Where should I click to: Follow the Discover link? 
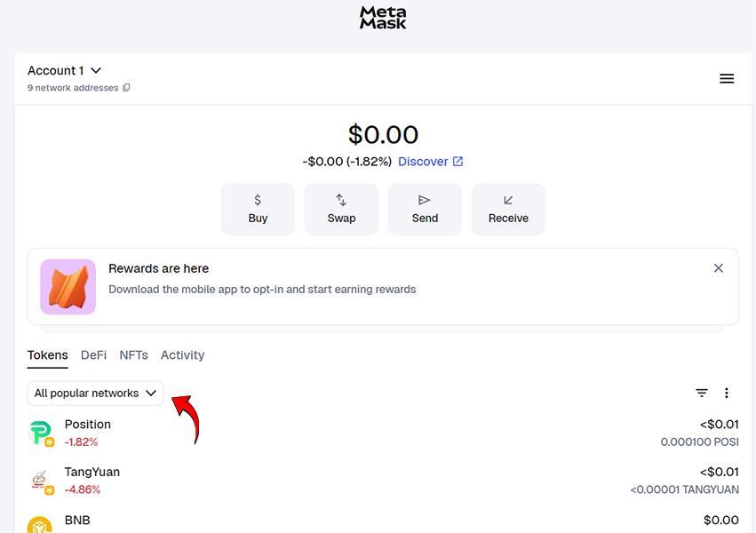tap(424, 162)
